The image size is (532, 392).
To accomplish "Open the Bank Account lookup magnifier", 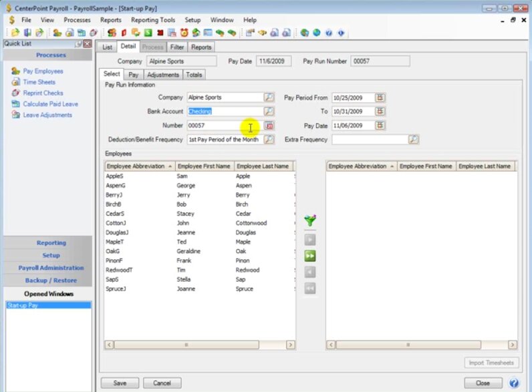I will (269, 112).
